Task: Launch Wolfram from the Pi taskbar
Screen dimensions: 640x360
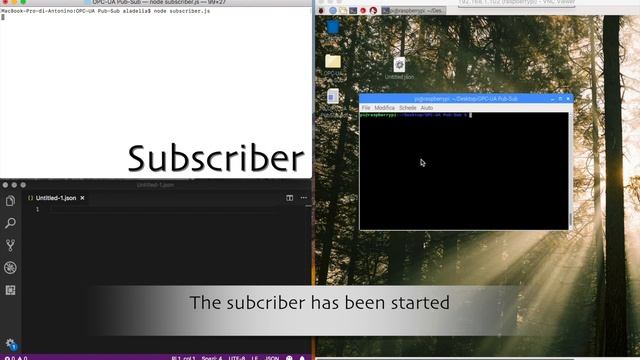Action: (373, 10)
